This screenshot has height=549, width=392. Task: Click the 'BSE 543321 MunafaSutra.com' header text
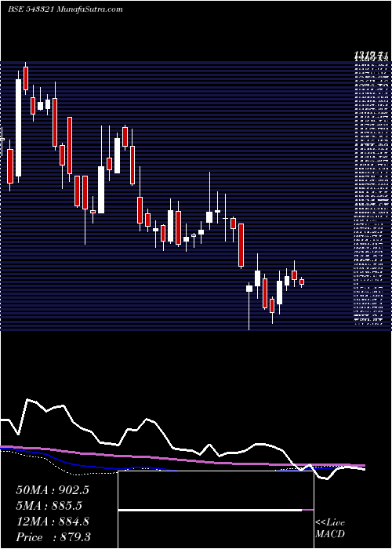[65, 9]
